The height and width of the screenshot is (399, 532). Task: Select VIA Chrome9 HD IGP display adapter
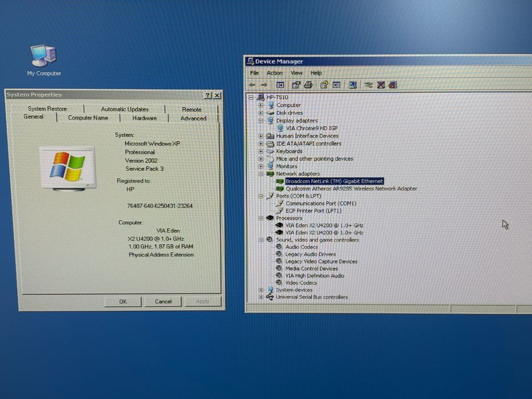pyautogui.click(x=311, y=128)
